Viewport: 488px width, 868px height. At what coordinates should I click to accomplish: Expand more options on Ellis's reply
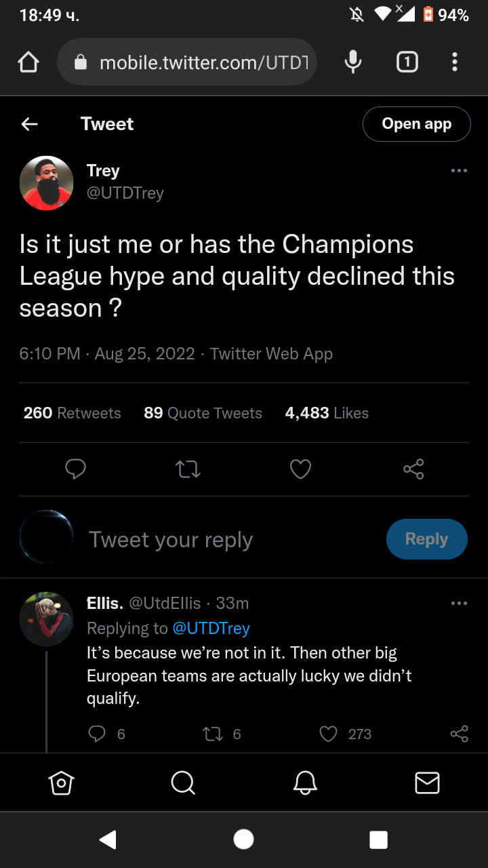459,603
